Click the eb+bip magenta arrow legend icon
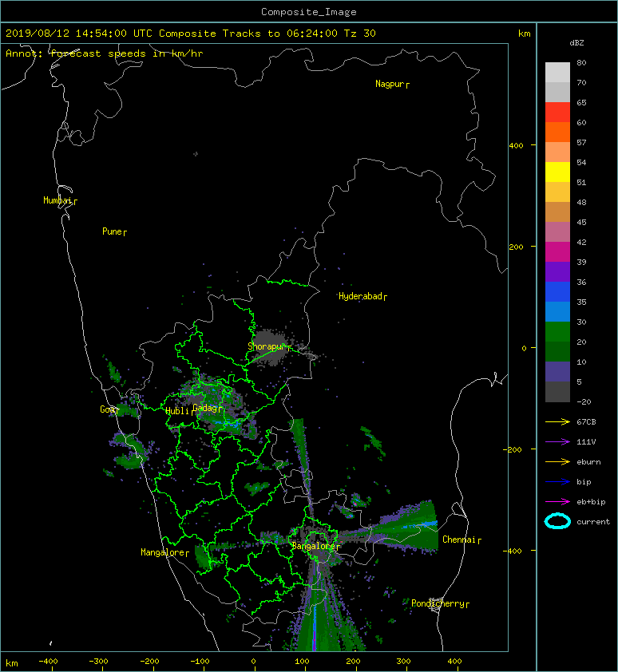This screenshot has height=672, width=618. click(x=557, y=502)
